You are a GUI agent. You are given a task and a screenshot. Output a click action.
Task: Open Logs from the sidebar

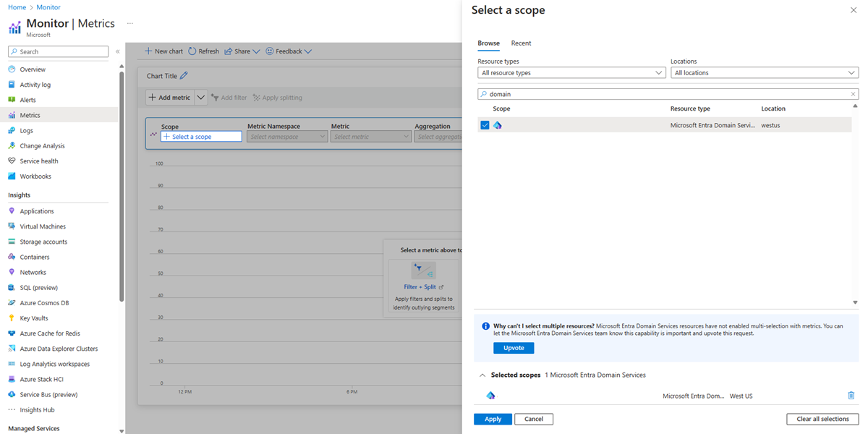click(x=26, y=131)
